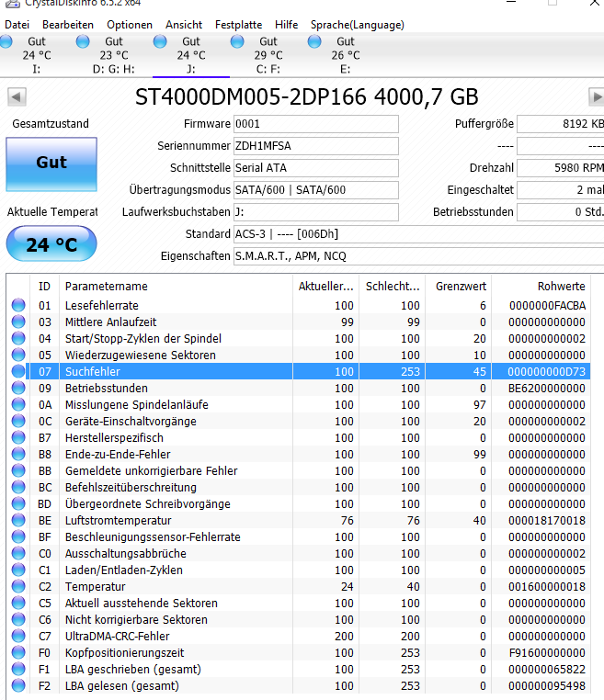604x700 pixels.
Task: Click Eigenschaften field S.M.A.R.T., APM, NCQ
Action: (x=418, y=255)
